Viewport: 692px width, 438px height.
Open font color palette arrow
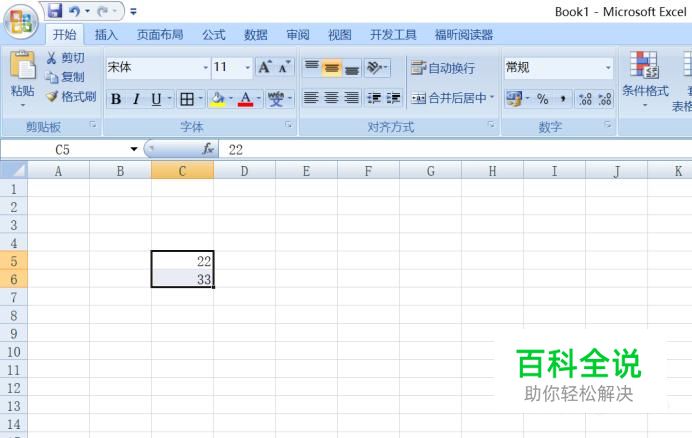coord(259,98)
